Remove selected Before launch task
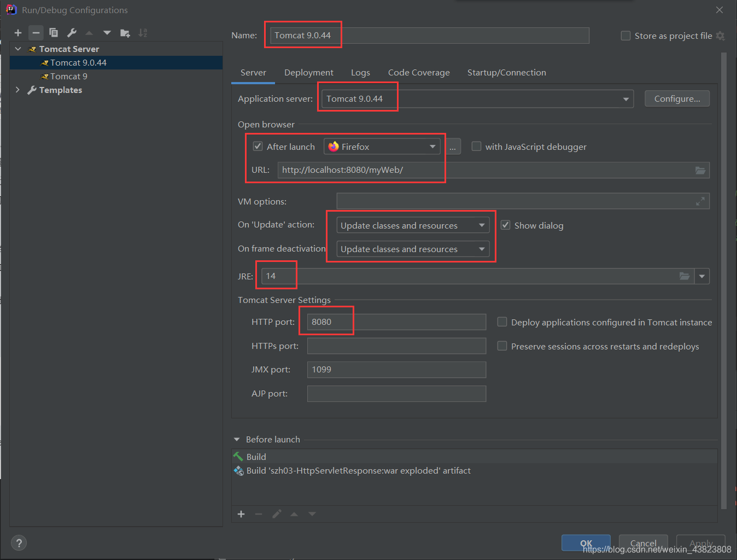The width and height of the screenshot is (737, 560). click(x=259, y=514)
